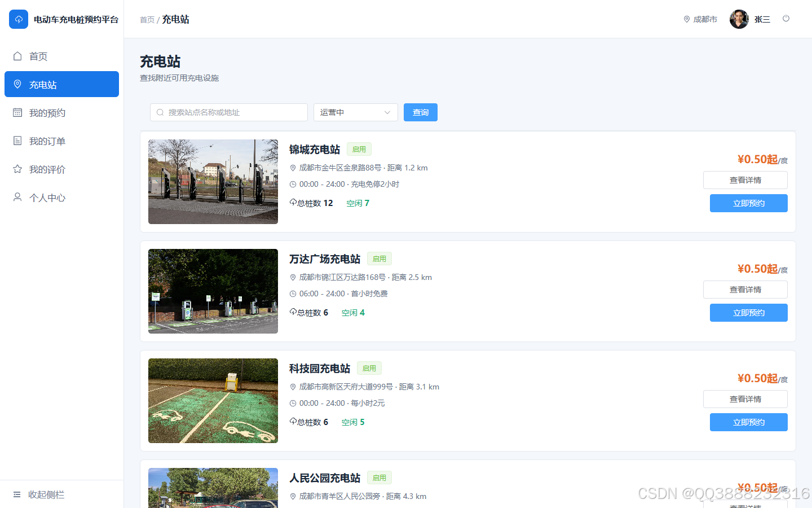
Task: Click the user avatar of 张三
Action: 739,19
